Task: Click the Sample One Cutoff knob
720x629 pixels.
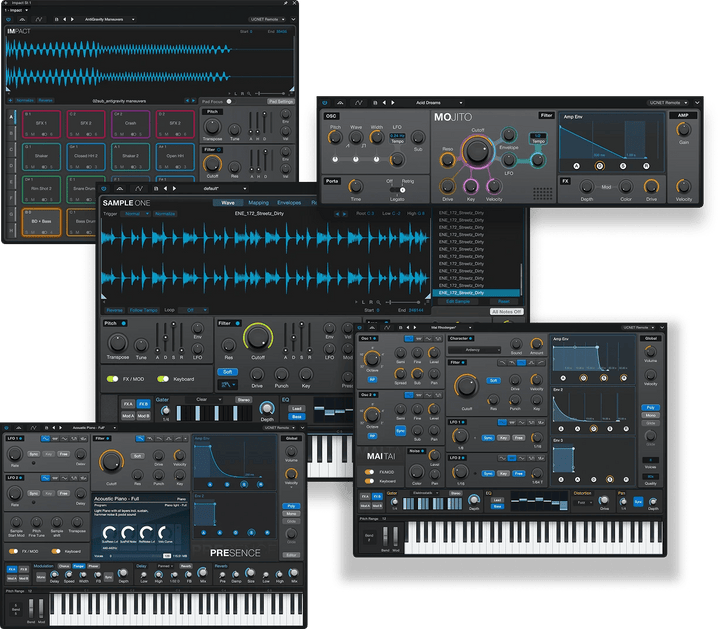Action: (x=258, y=337)
